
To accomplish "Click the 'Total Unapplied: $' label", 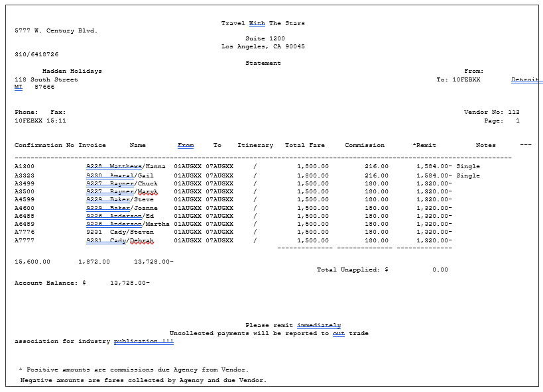I will point(353,269).
